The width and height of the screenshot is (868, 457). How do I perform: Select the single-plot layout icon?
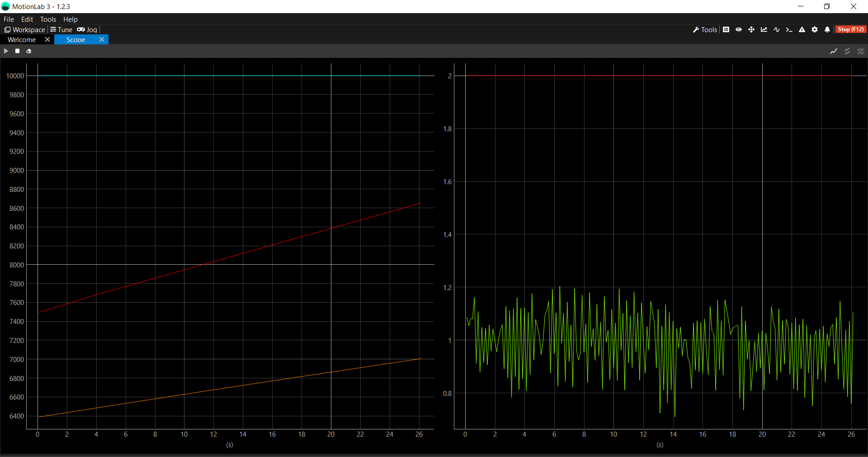point(834,51)
